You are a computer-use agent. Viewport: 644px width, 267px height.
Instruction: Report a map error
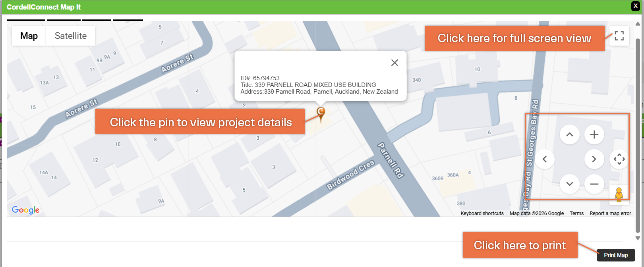point(610,213)
